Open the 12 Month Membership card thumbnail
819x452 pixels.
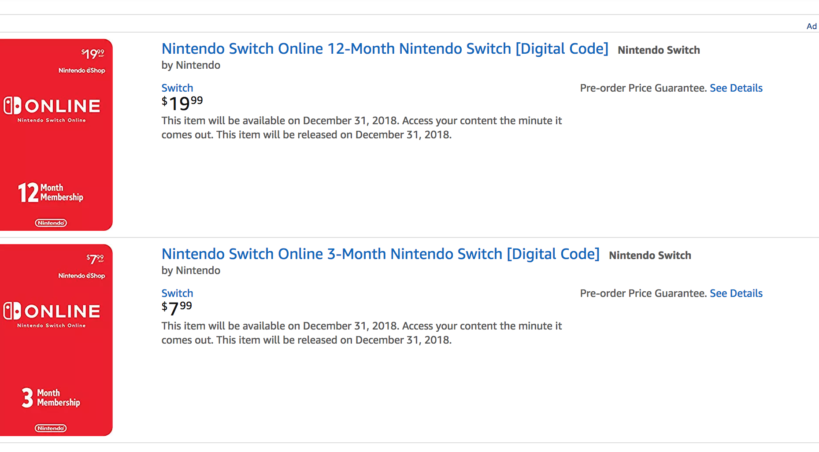[x=56, y=135]
